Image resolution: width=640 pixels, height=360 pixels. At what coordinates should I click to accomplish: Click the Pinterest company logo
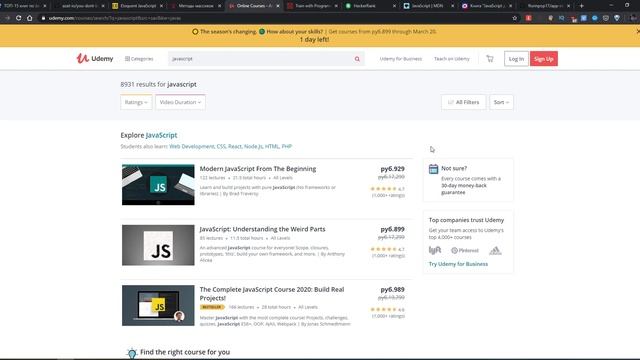tap(465, 250)
